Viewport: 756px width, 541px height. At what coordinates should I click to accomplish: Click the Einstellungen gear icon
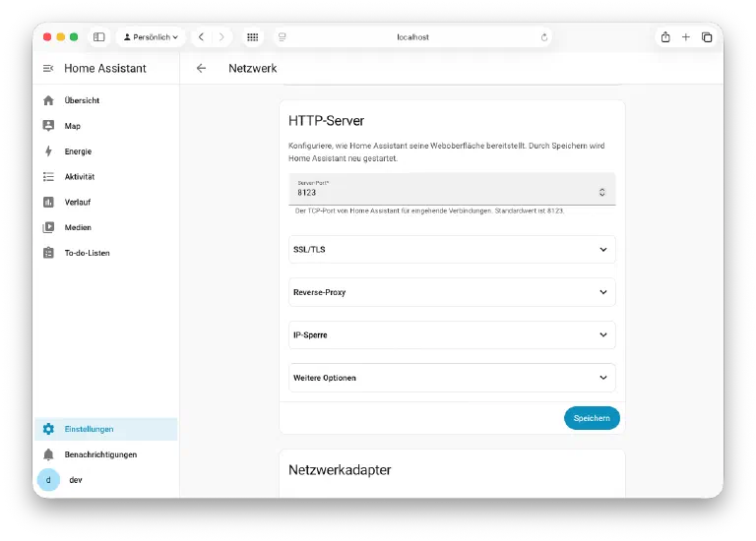click(x=48, y=429)
